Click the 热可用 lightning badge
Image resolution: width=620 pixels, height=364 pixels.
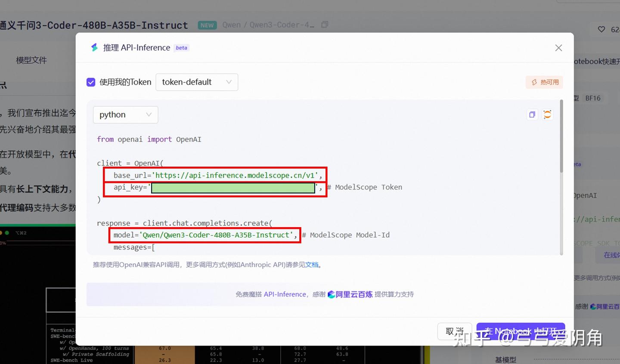click(544, 82)
